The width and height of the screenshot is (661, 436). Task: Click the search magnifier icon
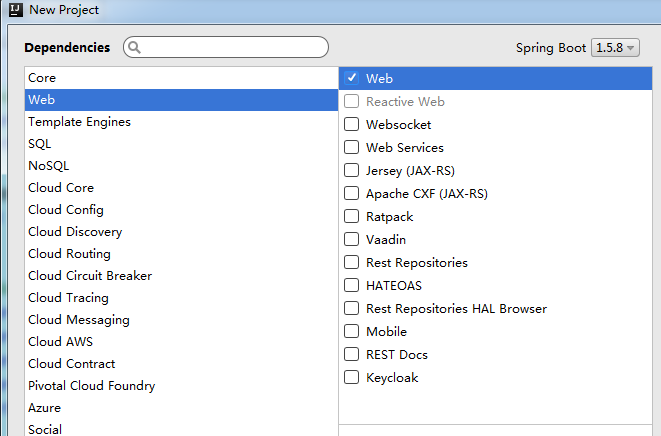point(134,47)
